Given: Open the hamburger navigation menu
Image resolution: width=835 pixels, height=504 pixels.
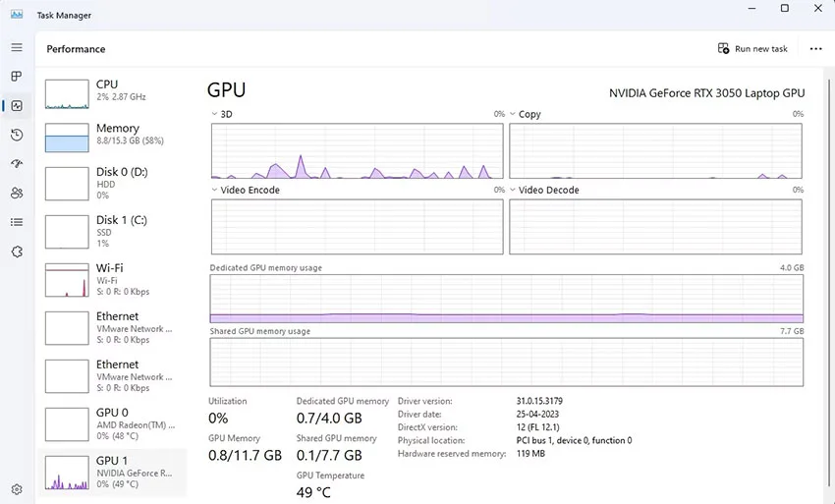Looking at the screenshot, I should pos(17,47).
